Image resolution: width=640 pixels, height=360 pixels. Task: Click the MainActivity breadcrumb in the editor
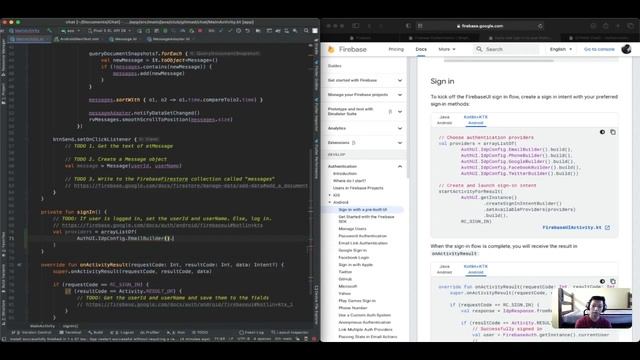tap(42, 326)
